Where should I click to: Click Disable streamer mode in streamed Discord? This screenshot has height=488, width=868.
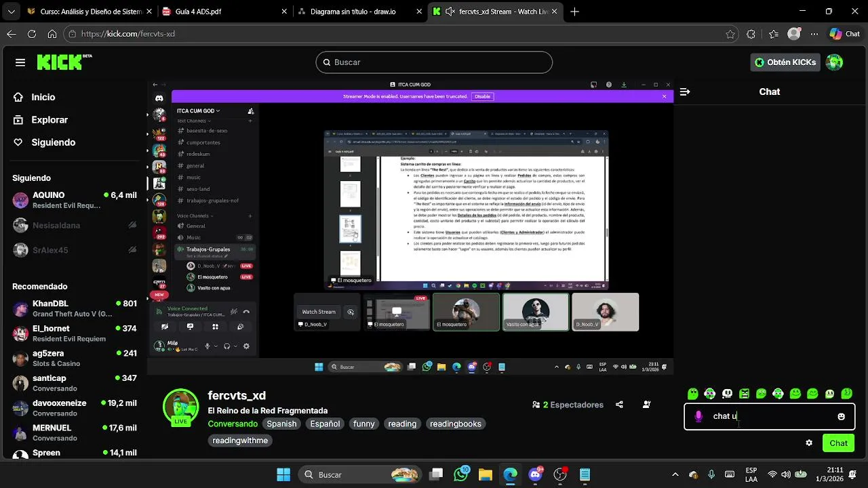point(482,96)
